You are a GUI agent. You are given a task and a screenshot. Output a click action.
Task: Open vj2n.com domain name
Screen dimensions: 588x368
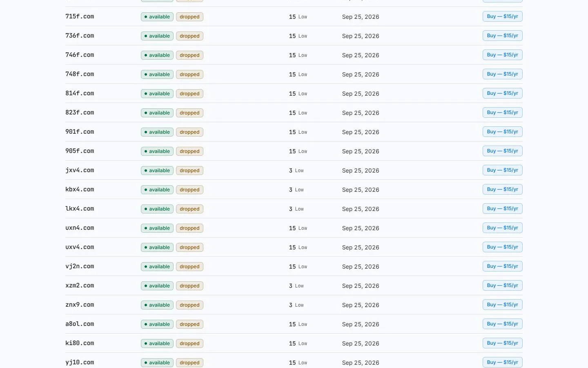click(80, 266)
